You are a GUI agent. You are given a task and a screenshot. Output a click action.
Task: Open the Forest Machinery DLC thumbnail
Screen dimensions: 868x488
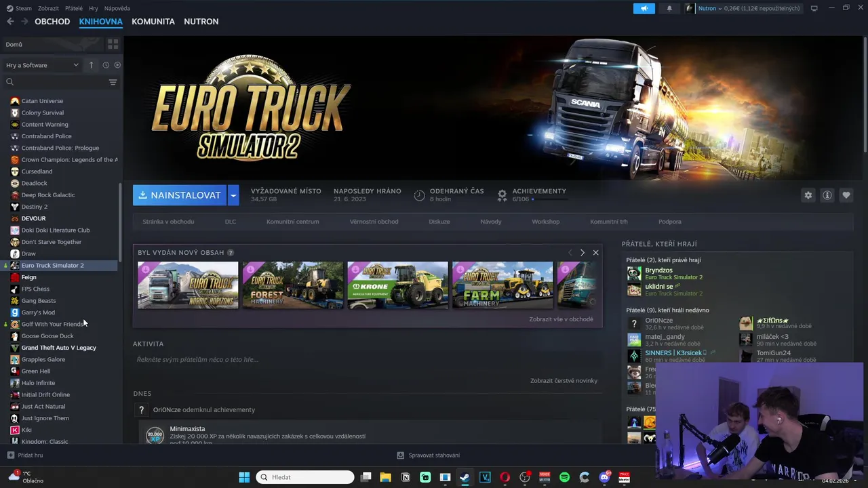click(x=293, y=285)
